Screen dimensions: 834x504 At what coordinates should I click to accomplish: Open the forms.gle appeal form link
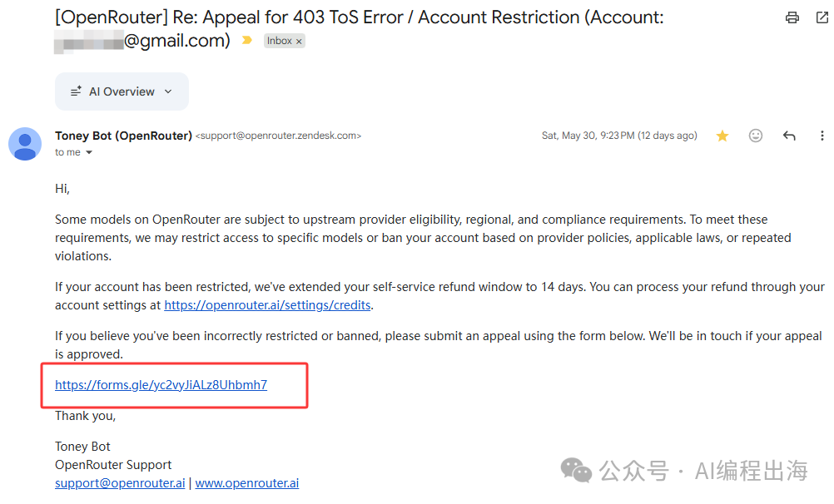pyautogui.click(x=161, y=385)
